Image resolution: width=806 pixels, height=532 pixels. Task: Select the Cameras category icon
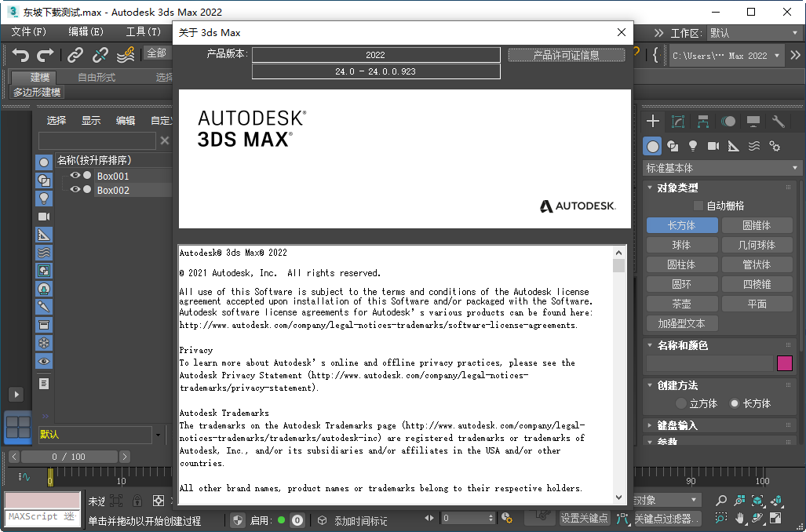pyautogui.click(x=714, y=145)
